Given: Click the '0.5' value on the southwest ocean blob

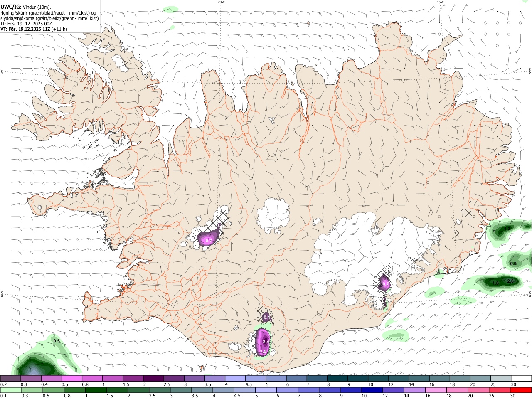Looking at the screenshot, I should (57, 341).
